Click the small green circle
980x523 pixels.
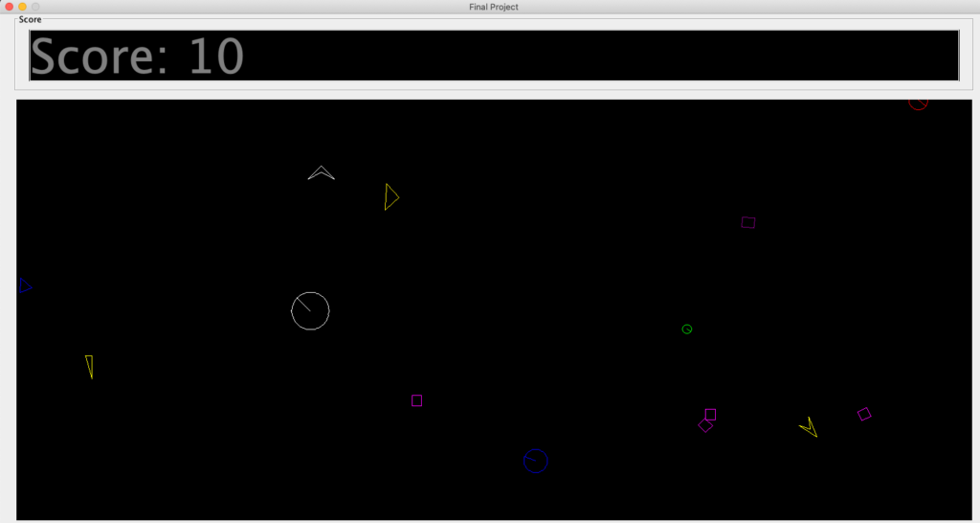click(x=687, y=330)
